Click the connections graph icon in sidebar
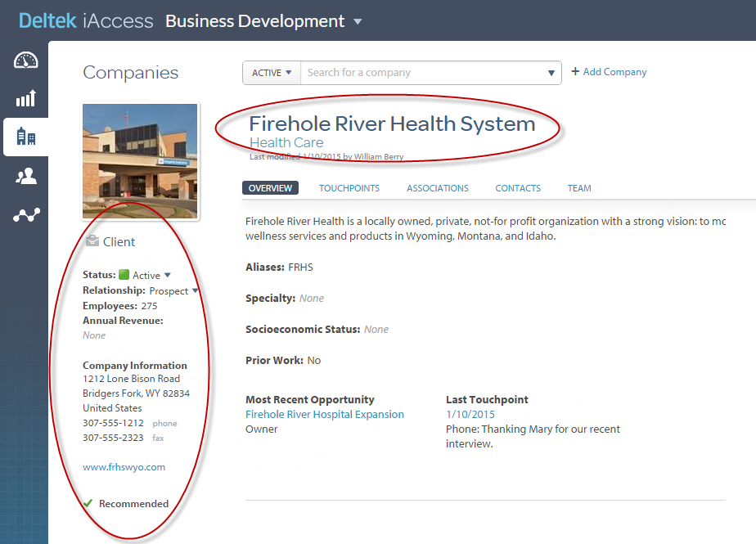 [26, 215]
